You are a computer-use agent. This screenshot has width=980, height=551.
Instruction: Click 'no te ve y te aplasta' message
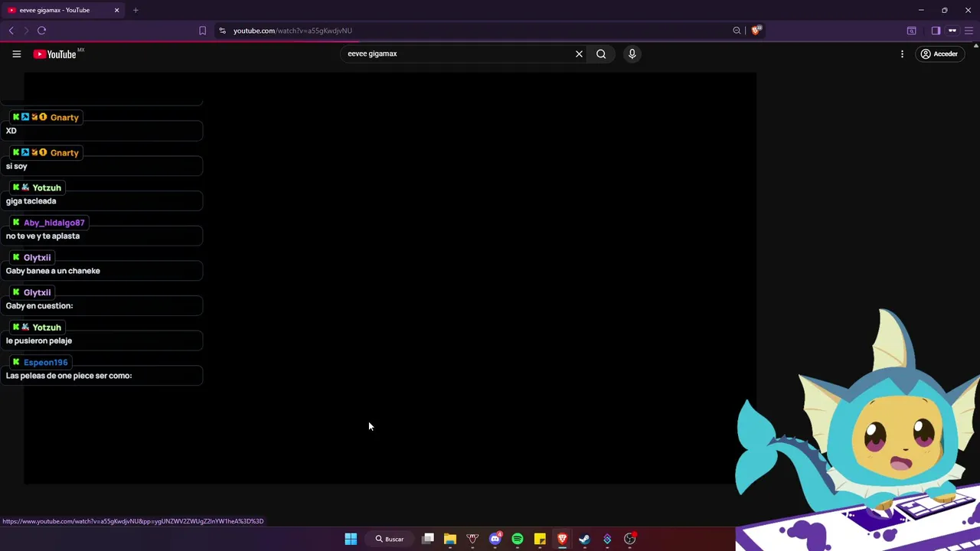(43, 236)
